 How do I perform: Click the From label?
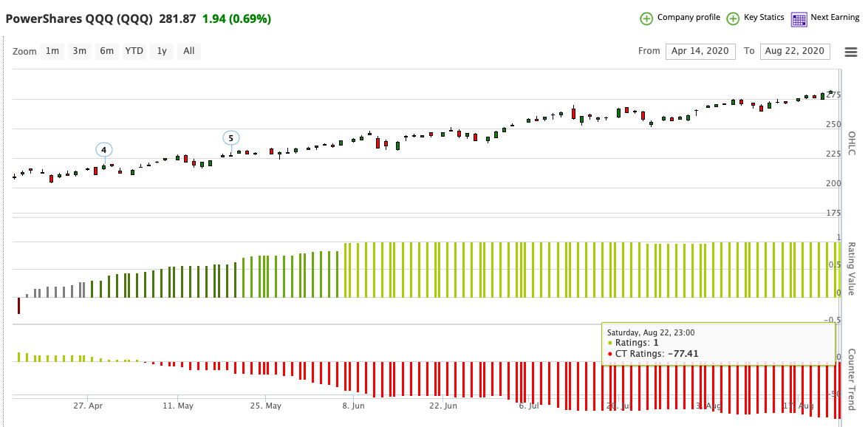(x=649, y=51)
